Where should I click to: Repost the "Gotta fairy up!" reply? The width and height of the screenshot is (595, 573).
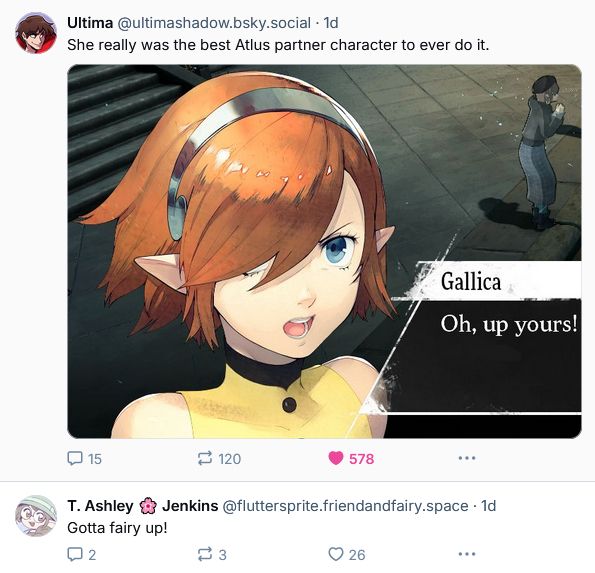tap(205, 554)
